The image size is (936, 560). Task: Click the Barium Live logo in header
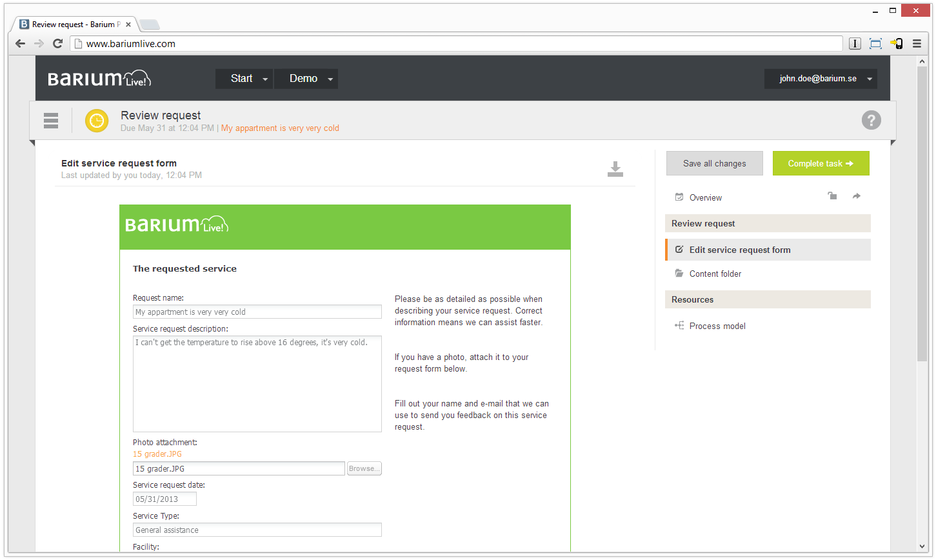point(99,79)
